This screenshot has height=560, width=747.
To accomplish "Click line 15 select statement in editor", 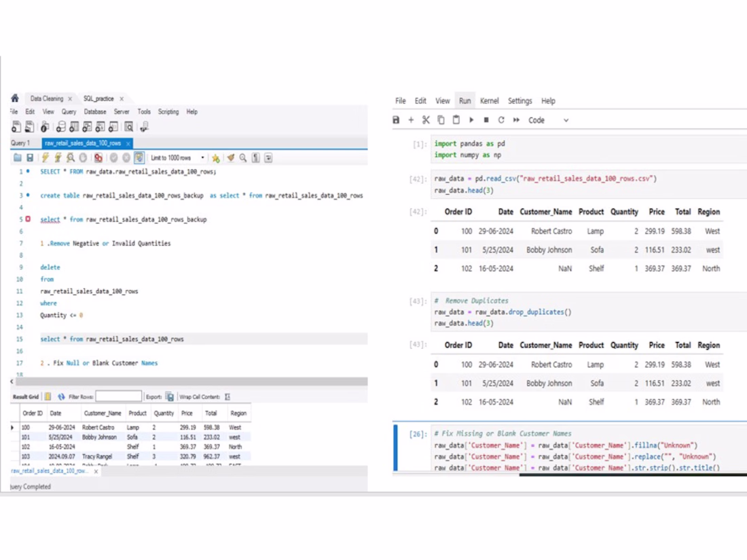I will pyautogui.click(x=112, y=339).
